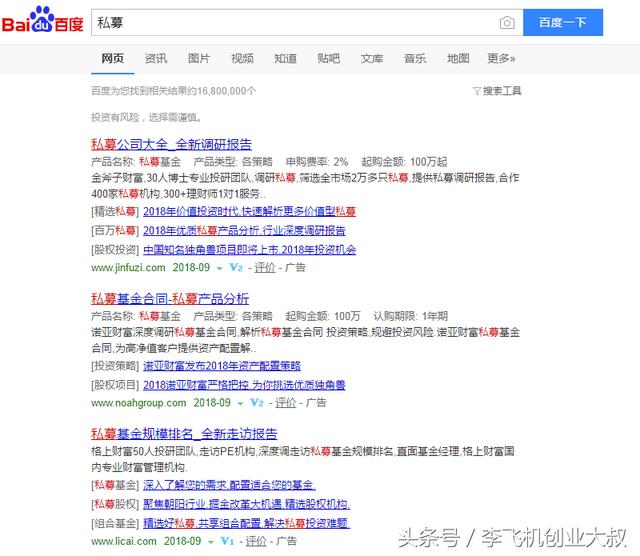This screenshot has width=640, height=556.
Task: Open link 聚焦朝阳行业,掘金改革大机遇
Action: 247,504
